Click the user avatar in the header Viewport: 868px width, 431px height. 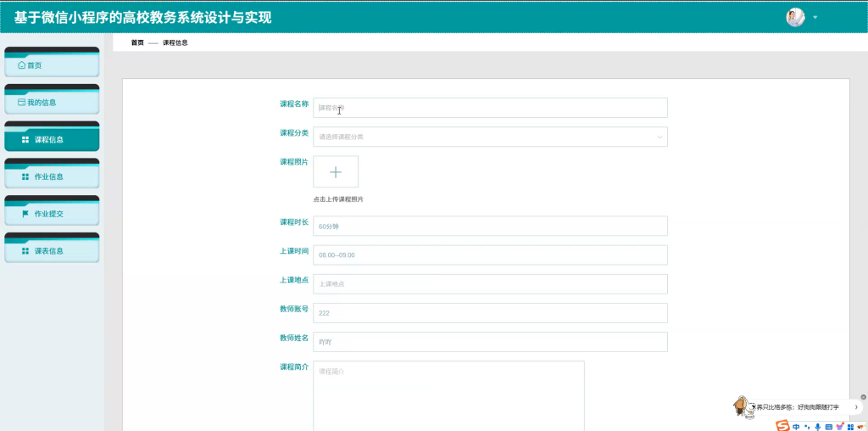[x=795, y=17]
